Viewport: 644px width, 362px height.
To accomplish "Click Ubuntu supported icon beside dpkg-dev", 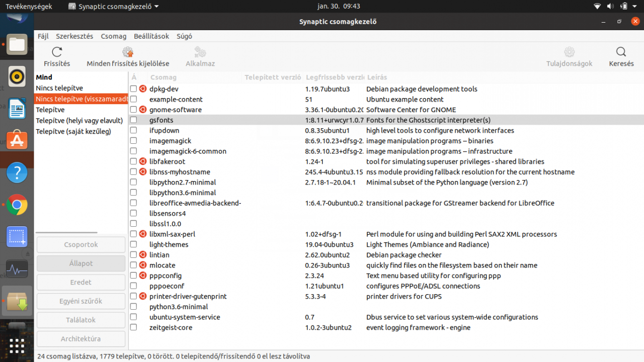I will coord(143,88).
